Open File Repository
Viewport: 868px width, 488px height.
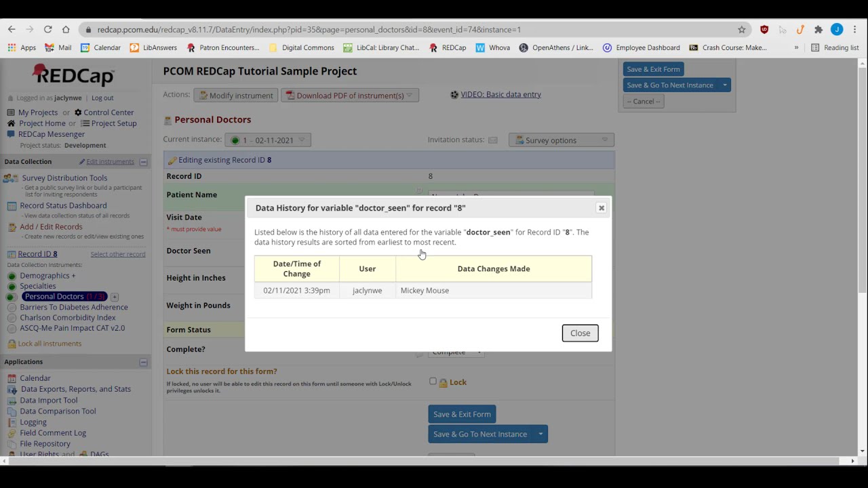[45, 443]
